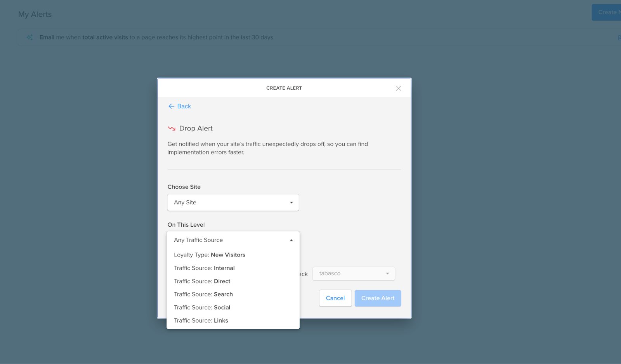
Task: Open the tabasco dropdown
Action: [353, 273]
